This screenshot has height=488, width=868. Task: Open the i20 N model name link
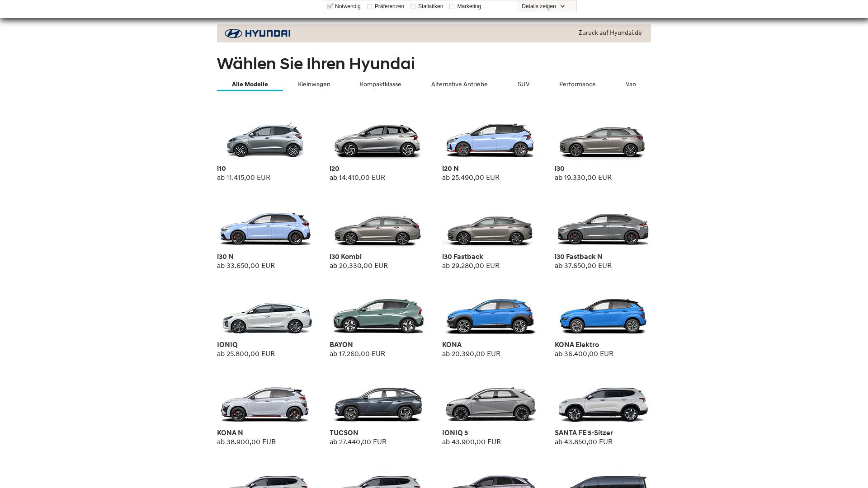click(450, 169)
